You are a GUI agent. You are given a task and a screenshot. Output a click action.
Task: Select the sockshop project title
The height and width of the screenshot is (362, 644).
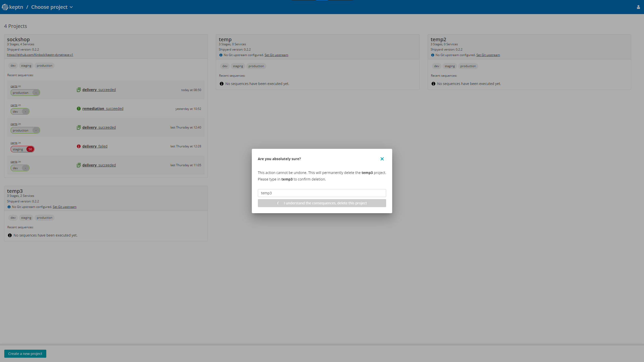coord(18,39)
